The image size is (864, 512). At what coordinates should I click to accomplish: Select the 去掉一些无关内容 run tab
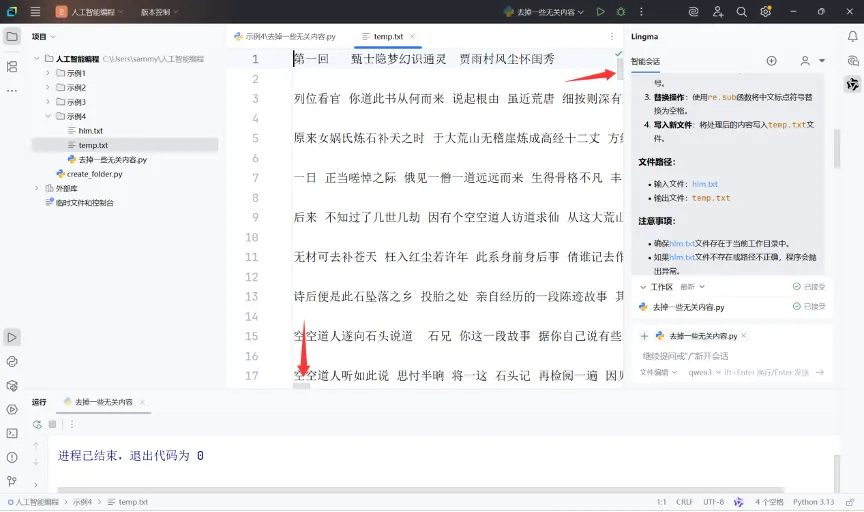(x=104, y=402)
